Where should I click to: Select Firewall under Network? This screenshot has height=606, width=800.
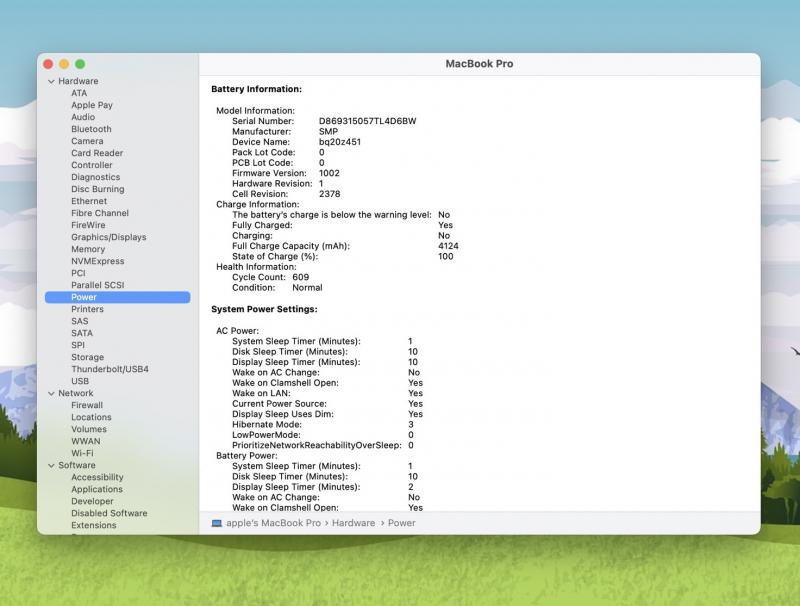[87, 405]
